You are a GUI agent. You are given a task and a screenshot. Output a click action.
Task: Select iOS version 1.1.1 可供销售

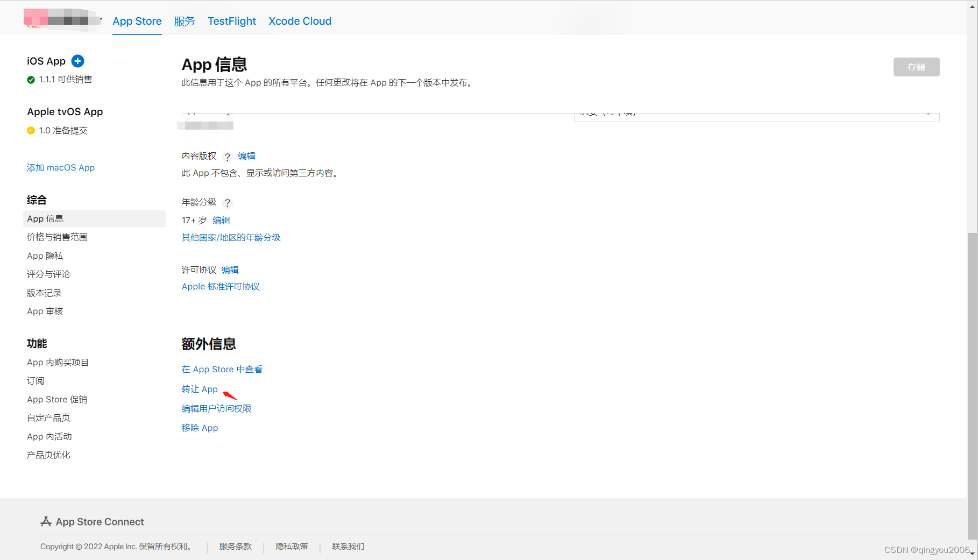click(65, 80)
